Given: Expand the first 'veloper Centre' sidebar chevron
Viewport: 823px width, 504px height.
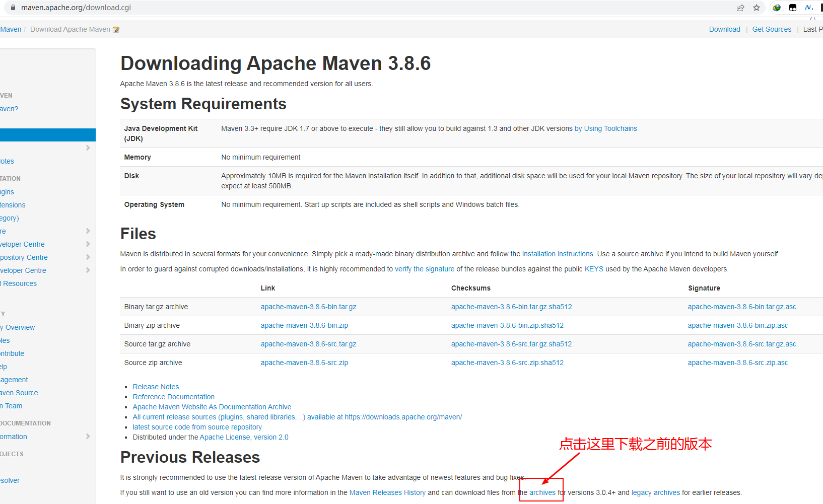Looking at the screenshot, I should [88, 244].
